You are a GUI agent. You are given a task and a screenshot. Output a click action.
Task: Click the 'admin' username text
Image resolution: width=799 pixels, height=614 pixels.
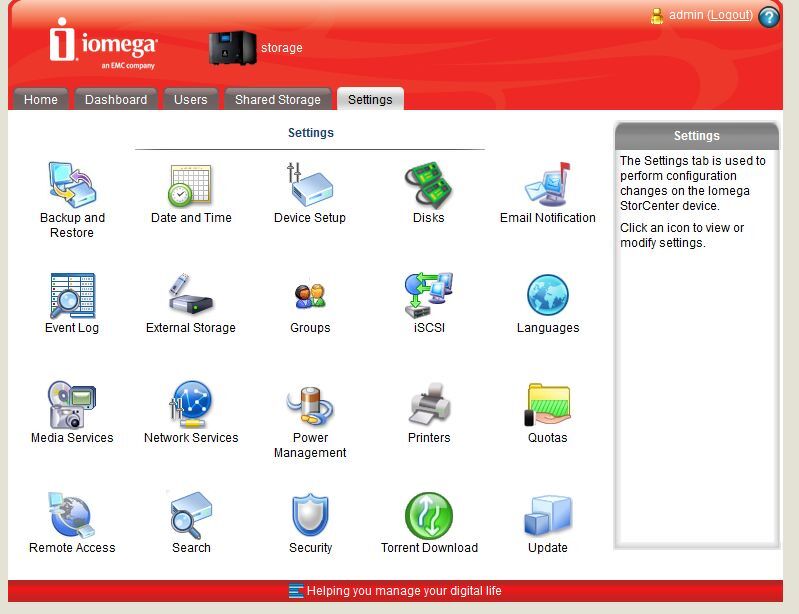point(686,15)
